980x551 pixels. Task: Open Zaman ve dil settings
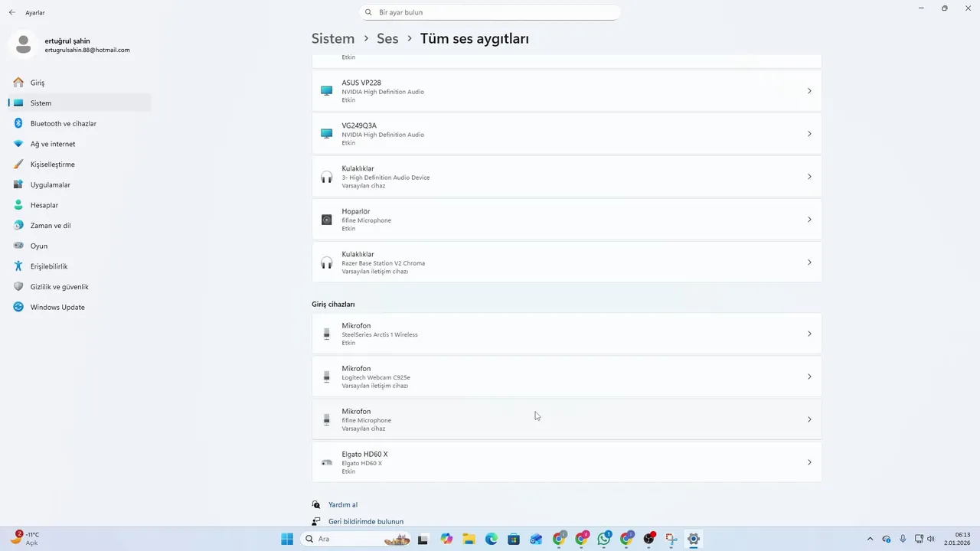point(80,226)
